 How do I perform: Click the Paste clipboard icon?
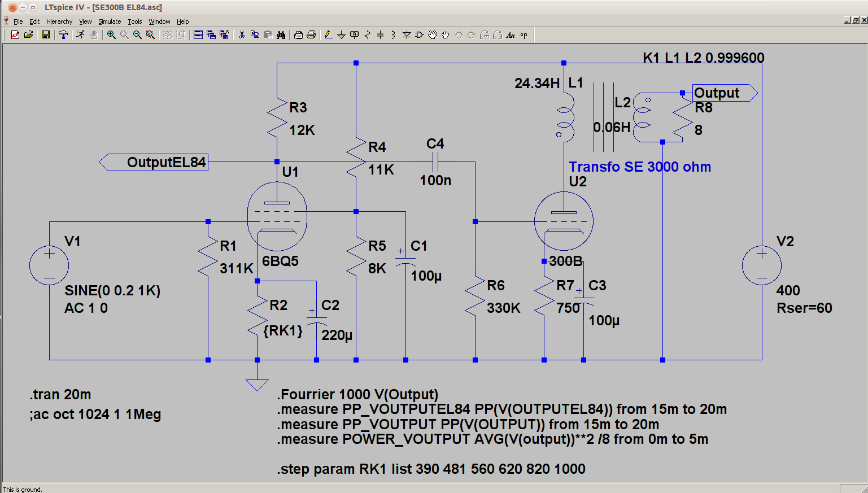[268, 35]
